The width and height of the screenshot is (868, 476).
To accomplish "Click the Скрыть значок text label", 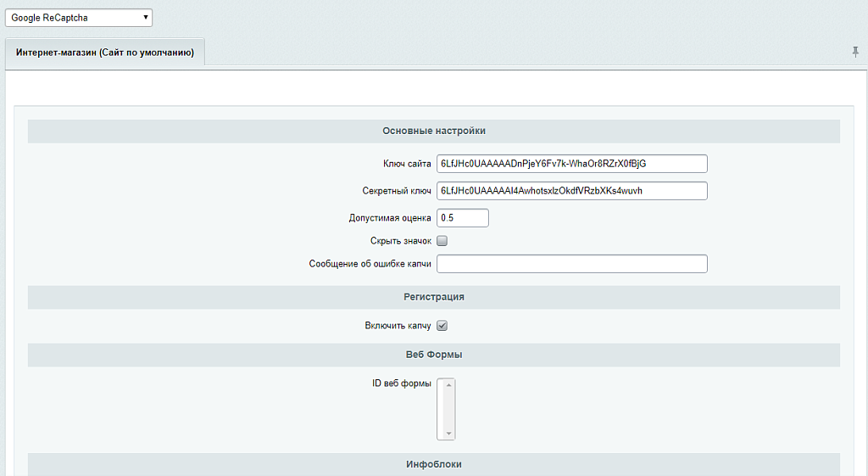I will [x=400, y=241].
